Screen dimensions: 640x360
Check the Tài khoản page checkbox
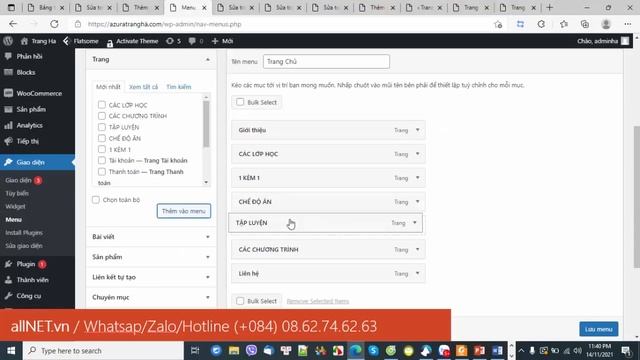click(102, 160)
